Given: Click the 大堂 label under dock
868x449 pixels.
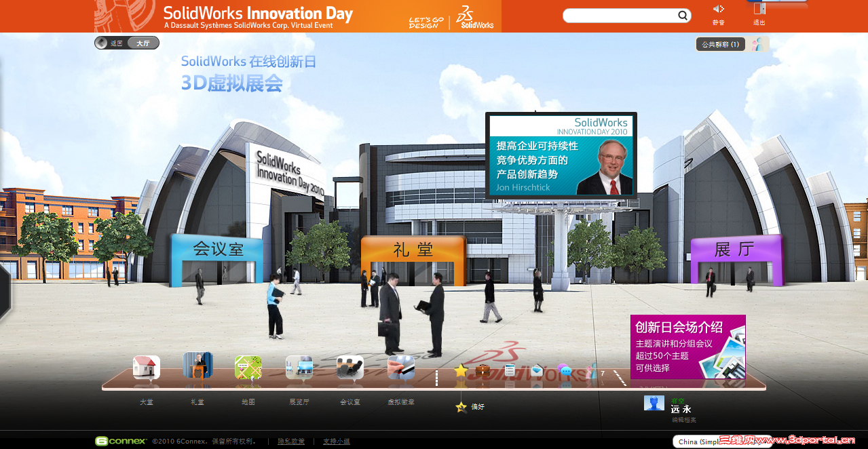Looking at the screenshot, I should pos(147,402).
